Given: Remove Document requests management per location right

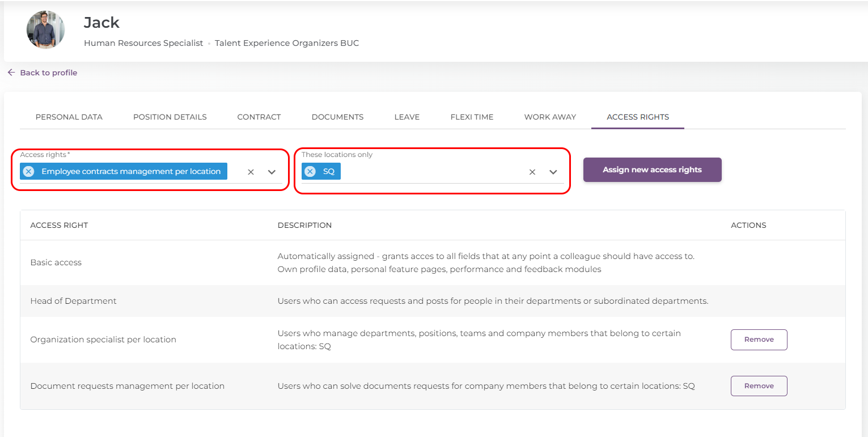Looking at the screenshot, I should coord(759,386).
